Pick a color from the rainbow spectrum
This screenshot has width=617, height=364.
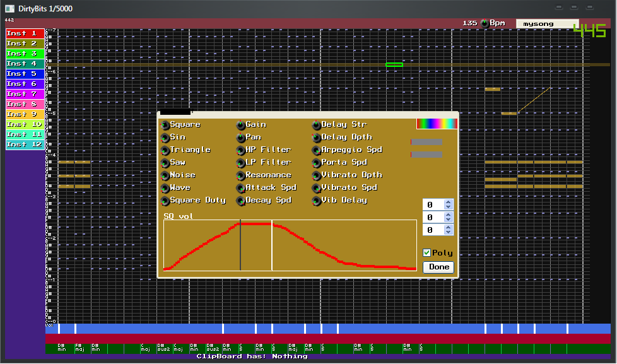[x=437, y=124]
